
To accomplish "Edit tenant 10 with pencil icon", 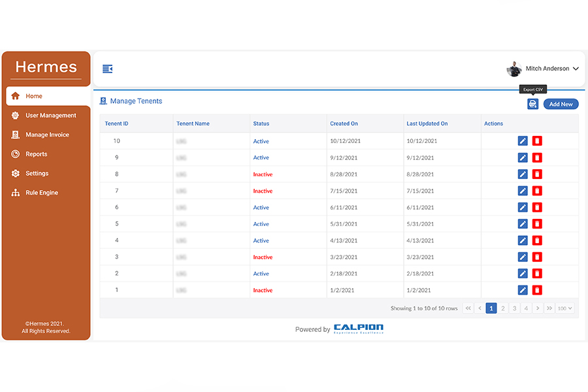I will [x=523, y=141].
